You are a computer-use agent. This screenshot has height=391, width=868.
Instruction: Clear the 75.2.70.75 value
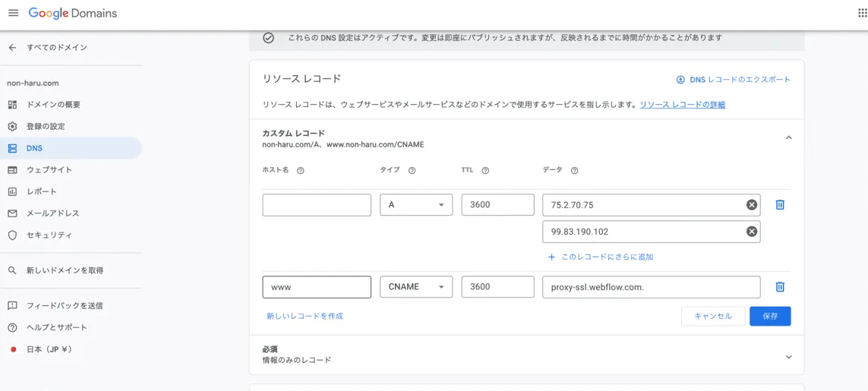click(x=752, y=205)
